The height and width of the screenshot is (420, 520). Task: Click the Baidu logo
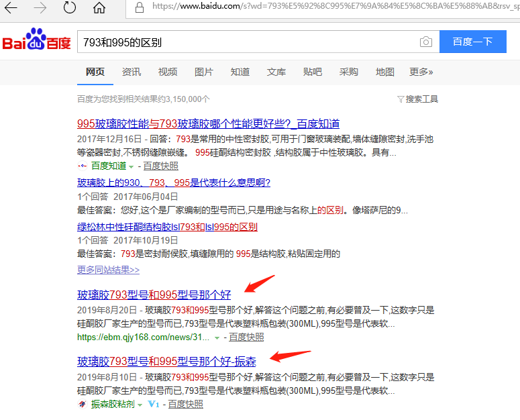point(36,40)
